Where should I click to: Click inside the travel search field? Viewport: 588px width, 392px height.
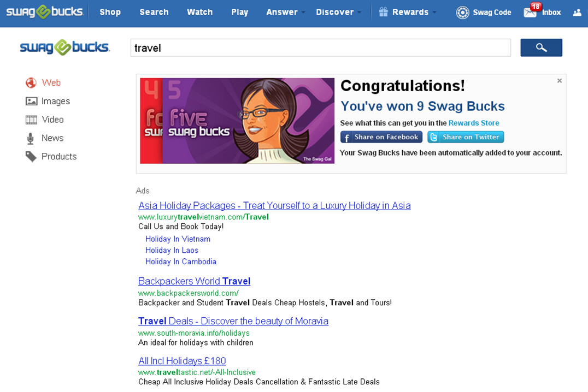[320, 47]
